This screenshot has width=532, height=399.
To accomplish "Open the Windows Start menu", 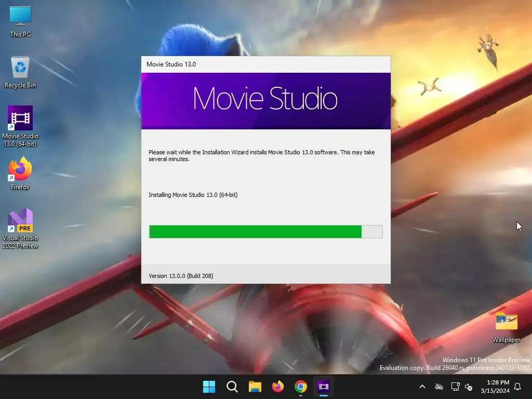I will click(209, 387).
